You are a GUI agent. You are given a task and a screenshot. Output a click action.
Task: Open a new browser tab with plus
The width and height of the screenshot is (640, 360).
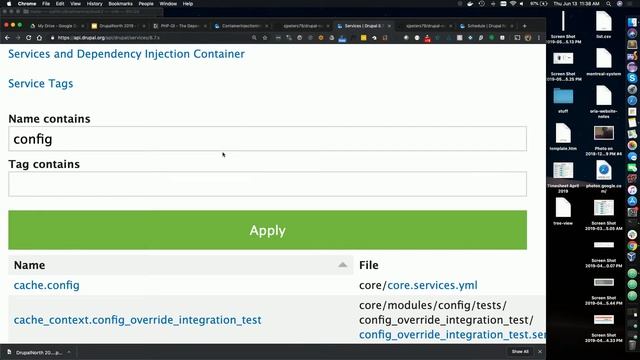click(524, 26)
